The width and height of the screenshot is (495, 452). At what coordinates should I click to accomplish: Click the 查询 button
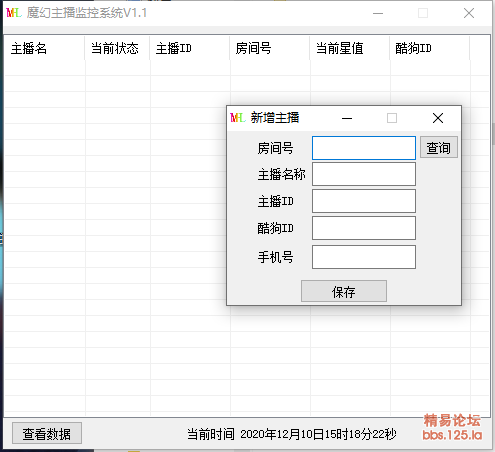438,147
